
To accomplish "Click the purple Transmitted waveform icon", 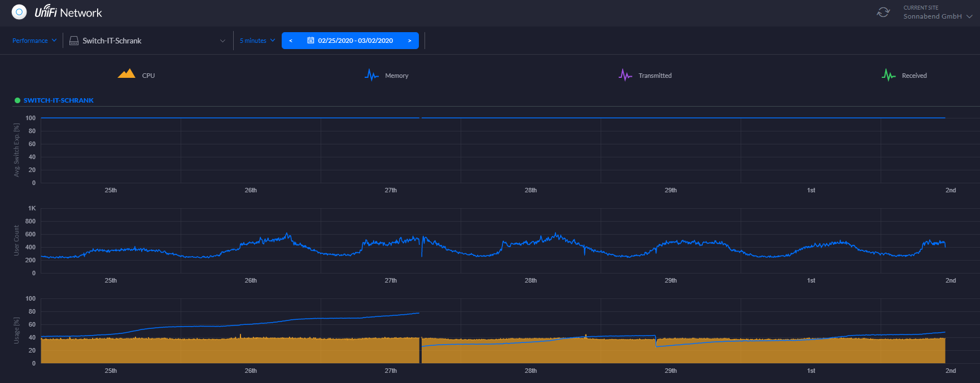I will tap(625, 75).
